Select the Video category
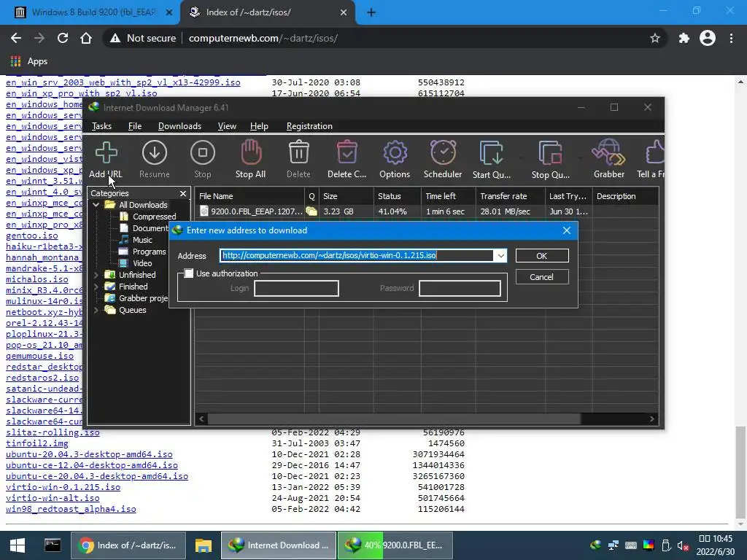This screenshot has height=560, width=747. [x=142, y=263]
